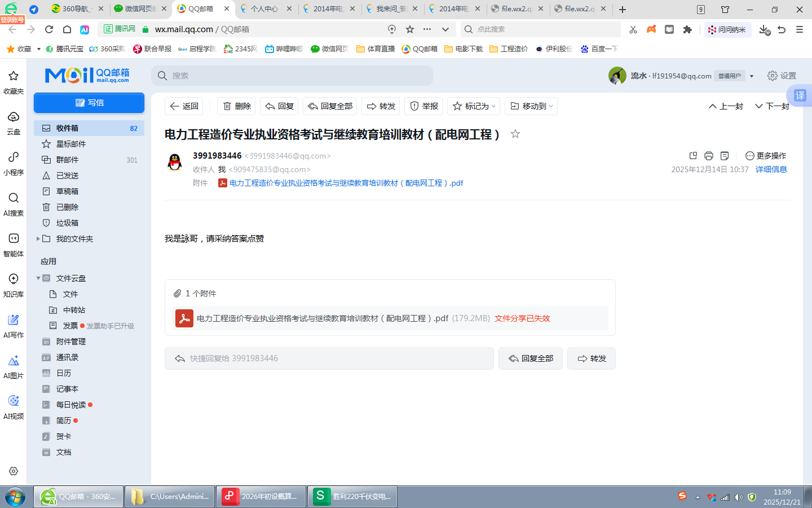Toggle the 译 translate side button

tap(800, 96)
